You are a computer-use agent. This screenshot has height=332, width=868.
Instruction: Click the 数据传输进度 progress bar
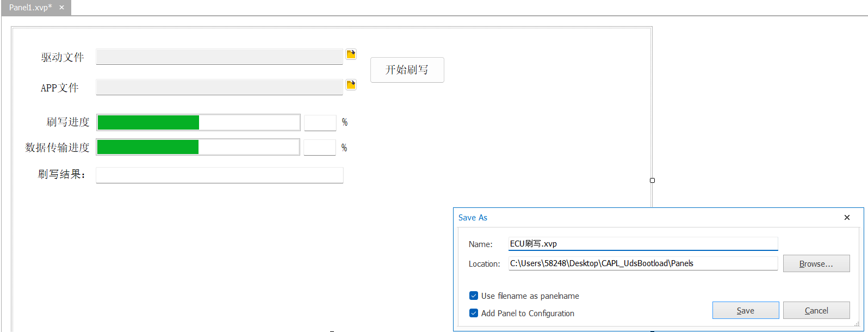tap(198, 147)
